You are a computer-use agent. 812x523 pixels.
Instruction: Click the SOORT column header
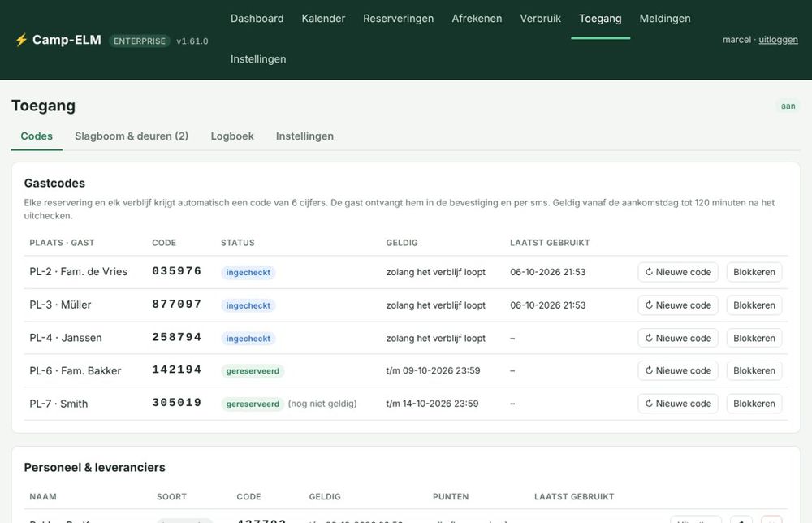(171, 496)
